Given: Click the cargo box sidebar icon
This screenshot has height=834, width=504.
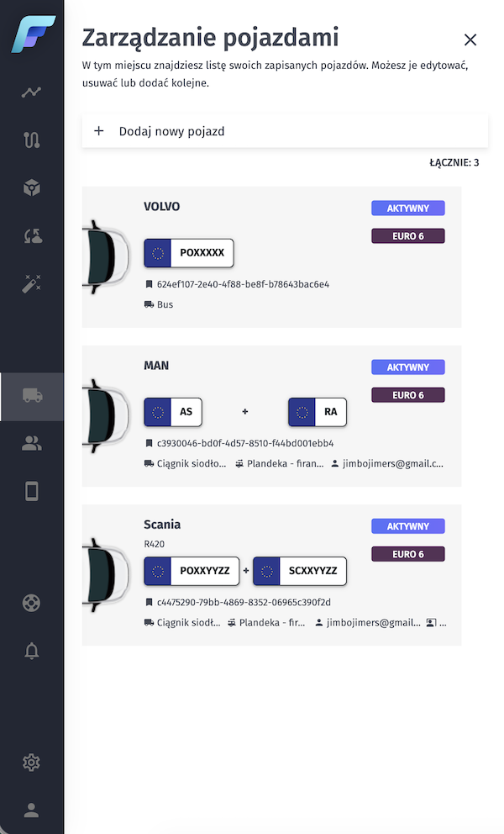Looking at the screenshot, I should point(32,187).
